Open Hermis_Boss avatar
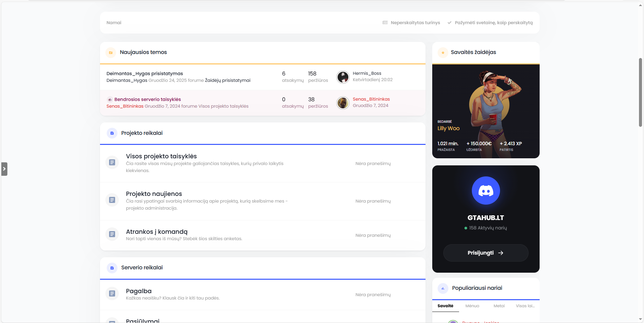 [343, 77]
